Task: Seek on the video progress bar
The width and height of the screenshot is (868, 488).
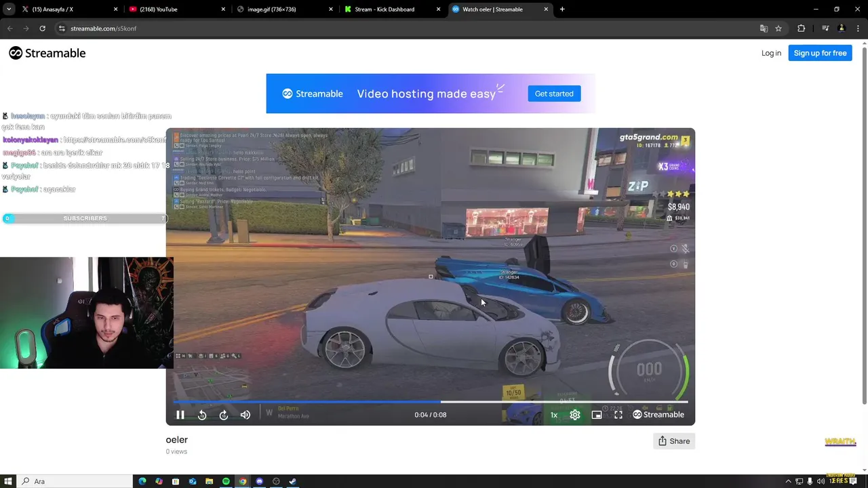Action: pyautogui.click(x=431, y=402)
